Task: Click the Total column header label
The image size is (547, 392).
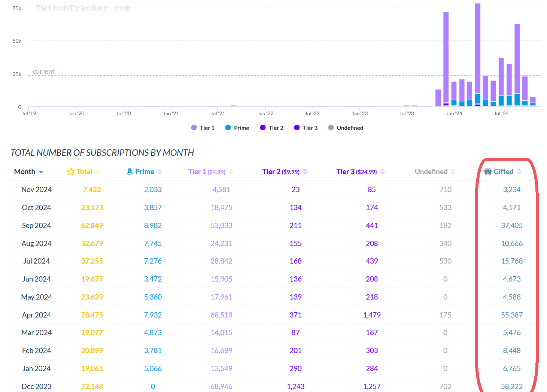Action: pyautogui.click(x=84, y=172)
